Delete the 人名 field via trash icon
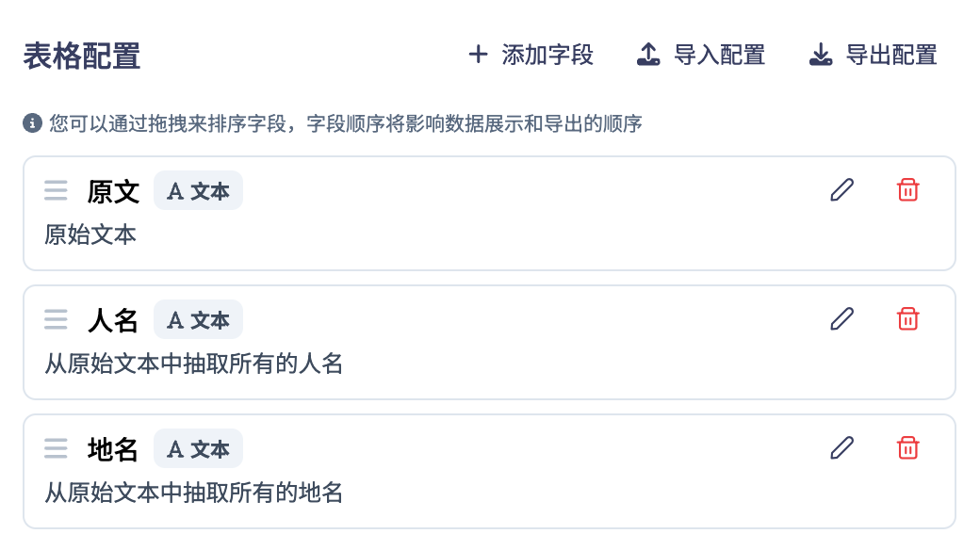 (907, 319)
